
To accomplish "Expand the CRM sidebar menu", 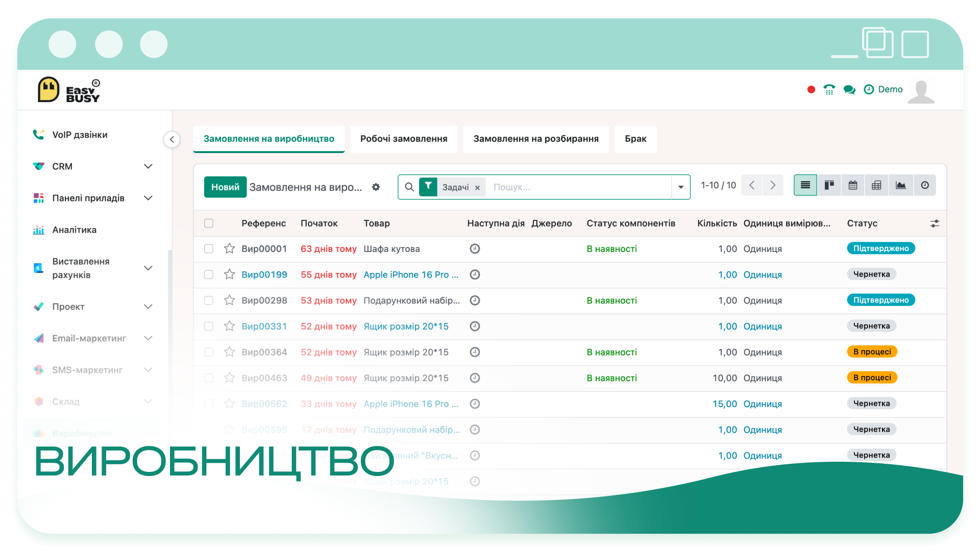I will pyautogui.click(x=148, y=166).
